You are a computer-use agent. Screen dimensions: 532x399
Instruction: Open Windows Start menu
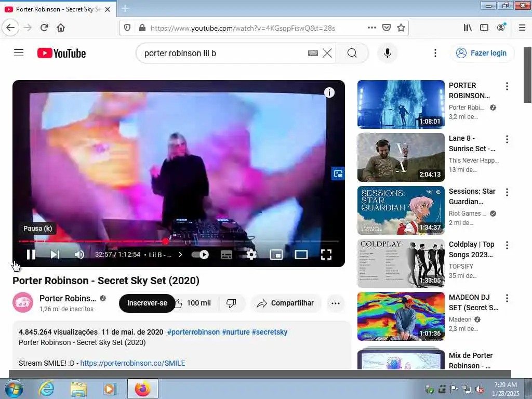[x=14, y=389]
